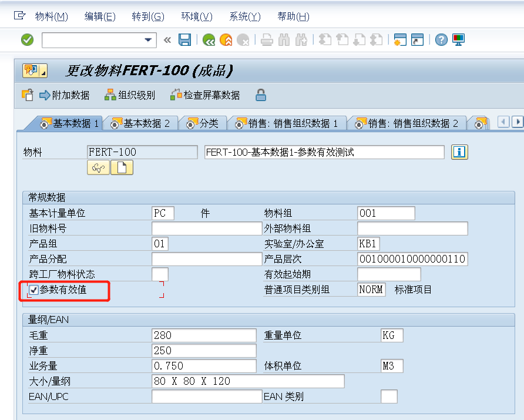Image resolution: width=524 pixels, height=420 pixels.
Task: Click the title bar view selection button
Action: [35, 71]
